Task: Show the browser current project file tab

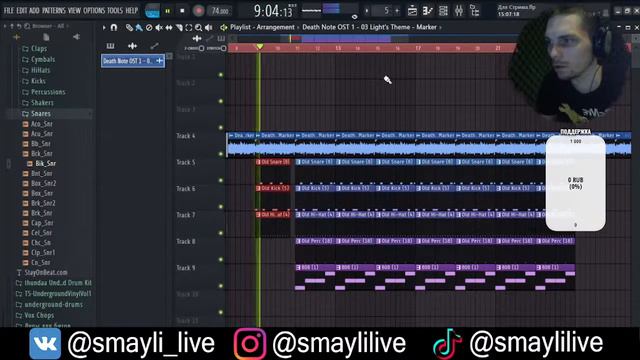Action: [x=46, y=37]
